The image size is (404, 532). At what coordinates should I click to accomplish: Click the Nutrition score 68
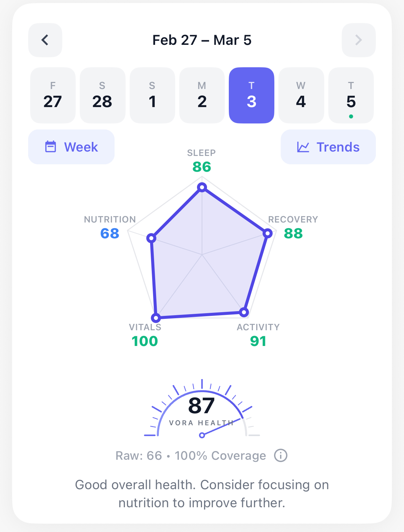click(110, 233)
